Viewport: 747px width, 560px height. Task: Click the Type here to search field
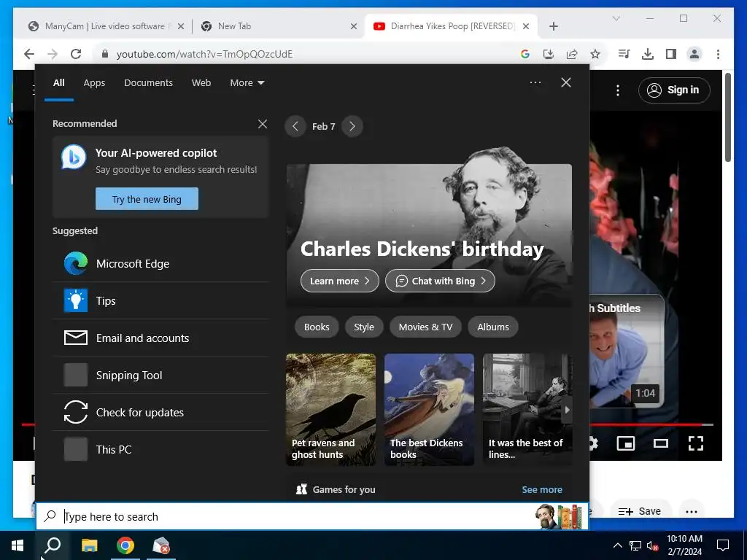coord(312,516)
